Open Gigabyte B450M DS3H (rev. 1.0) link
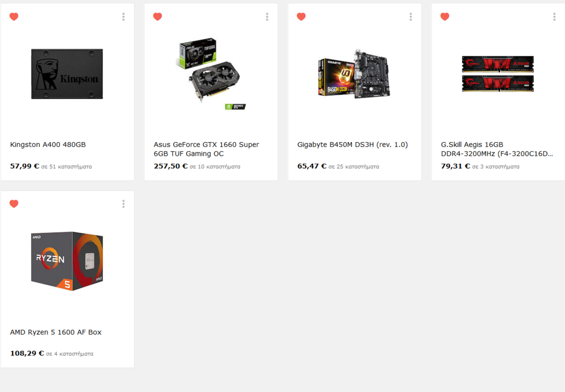Screen dimensions: 565x392 [353, 145]
